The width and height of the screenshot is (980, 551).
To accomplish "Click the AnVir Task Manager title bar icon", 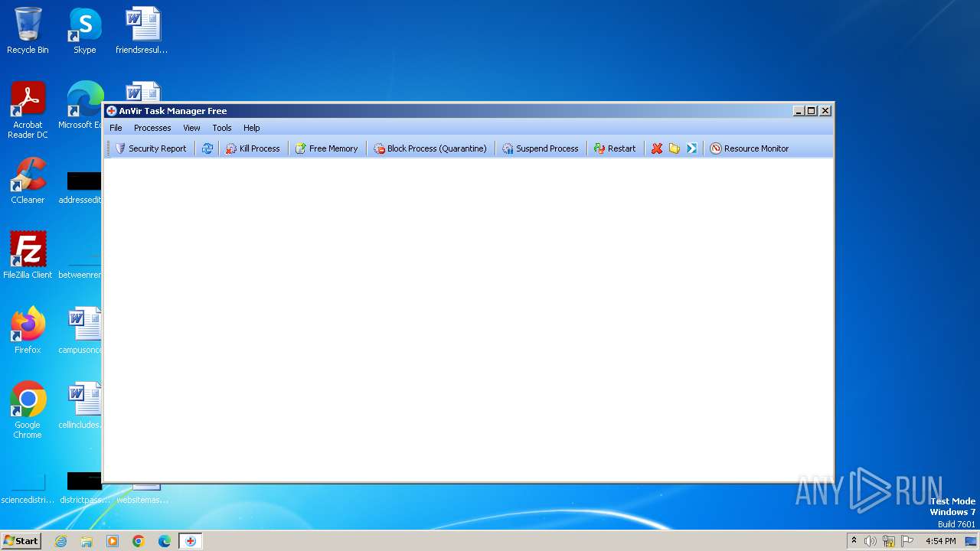I will 111,111.
